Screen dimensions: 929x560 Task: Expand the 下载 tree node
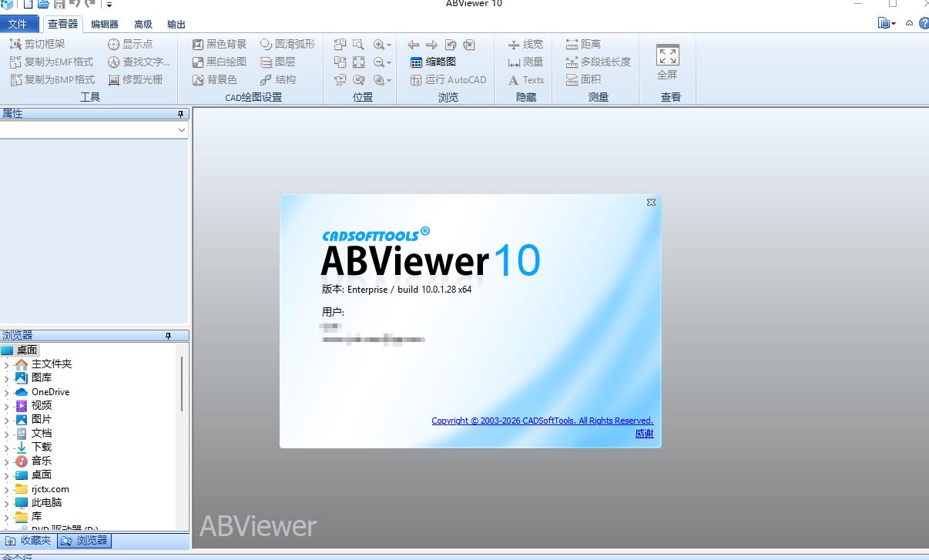click(7, 448)
